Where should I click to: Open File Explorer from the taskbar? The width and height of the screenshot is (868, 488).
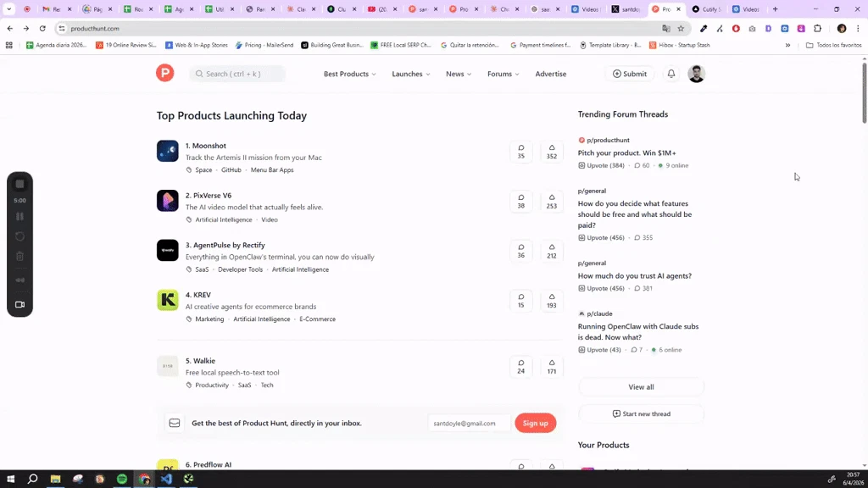[x=55, y=480]
